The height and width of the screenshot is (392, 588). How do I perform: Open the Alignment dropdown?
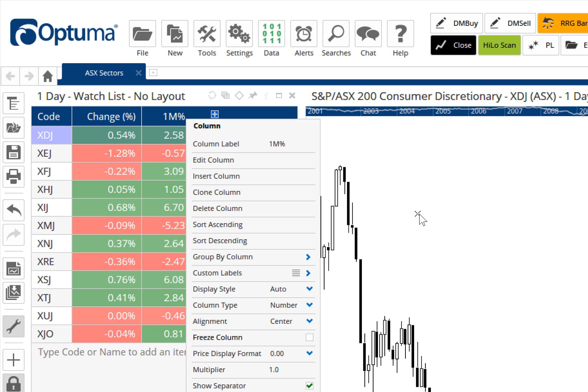(309, 321)
